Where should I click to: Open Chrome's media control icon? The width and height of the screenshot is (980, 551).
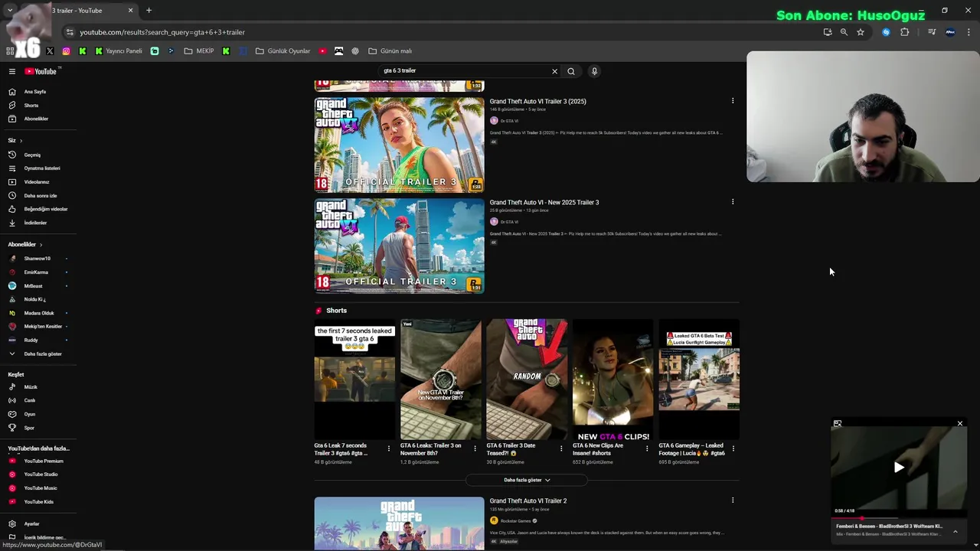(x=932, y=32)
